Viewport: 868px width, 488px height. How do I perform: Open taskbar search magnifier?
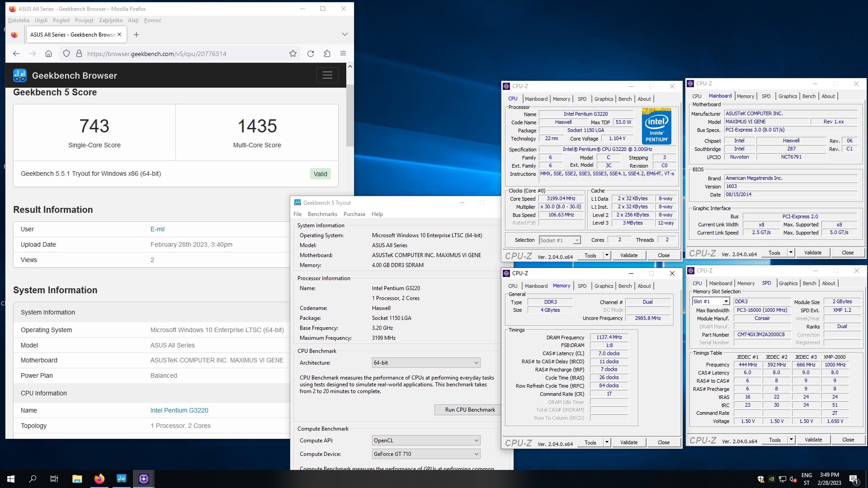pos(33,479)
